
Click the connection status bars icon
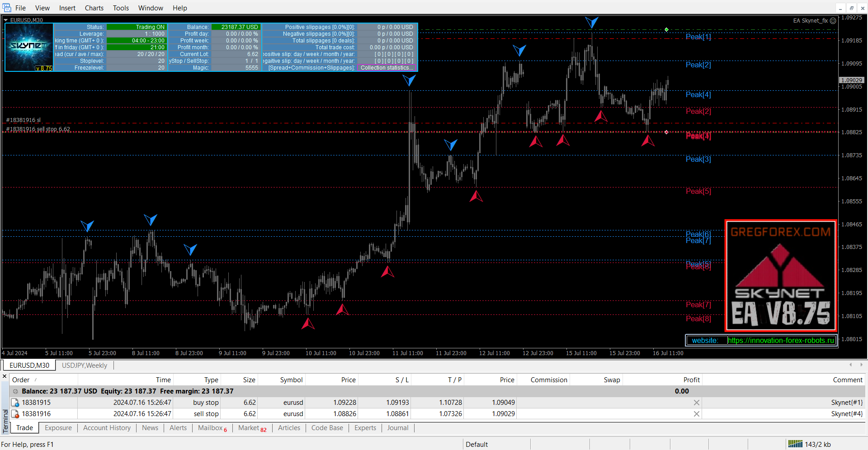[795, 444]
